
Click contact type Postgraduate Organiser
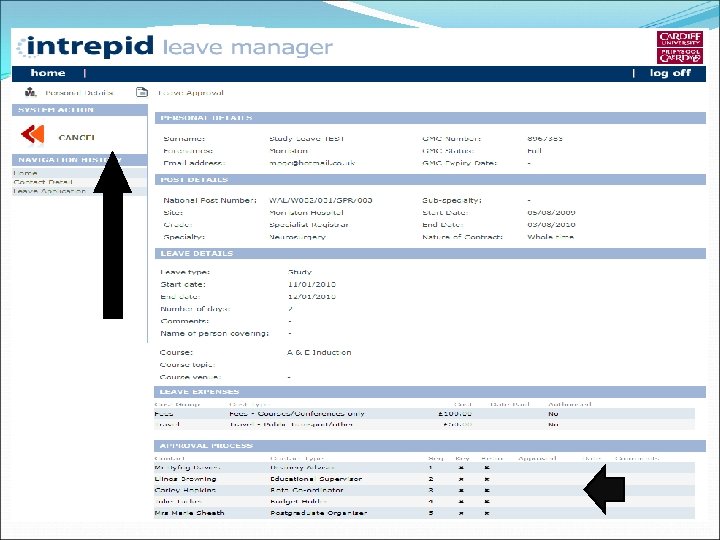319,513
